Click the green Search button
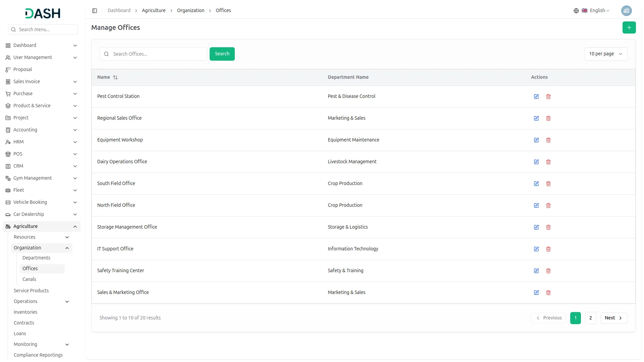644x362 pixels. [x=222, y=54]
